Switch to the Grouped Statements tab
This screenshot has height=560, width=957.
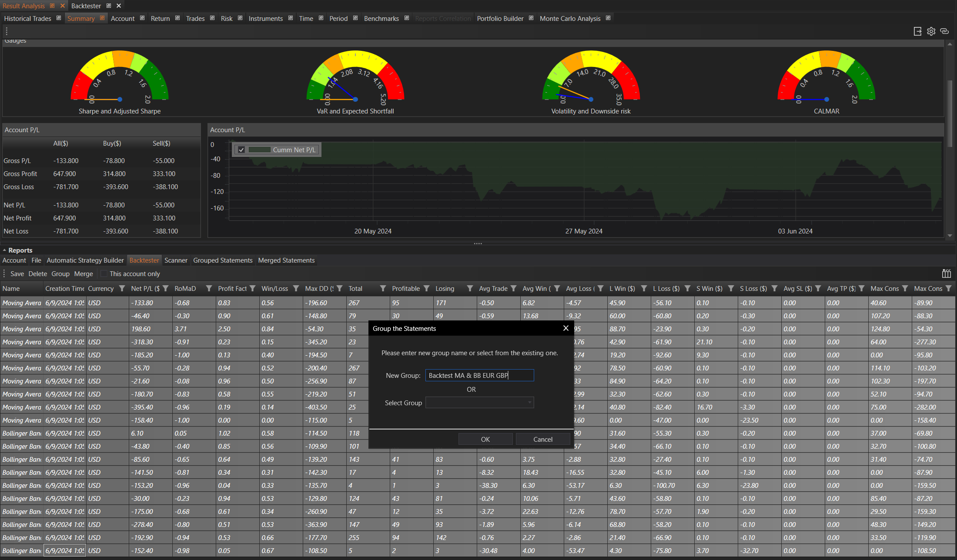223,260
